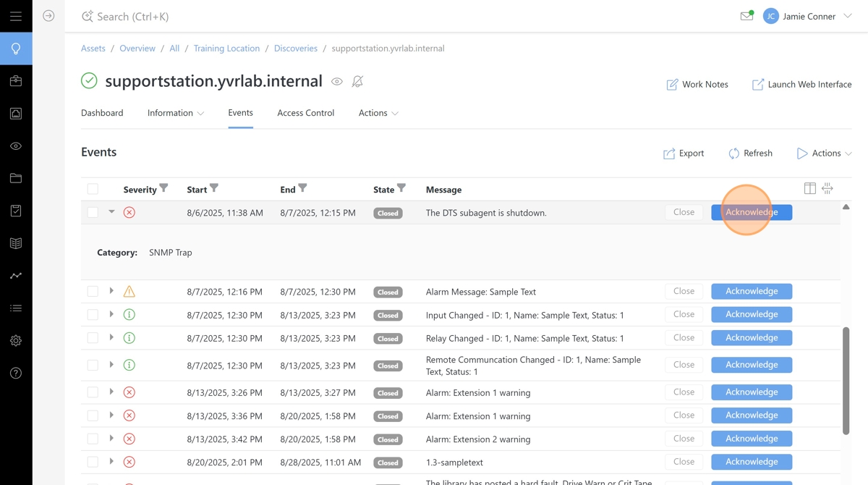The width and height of the screenshot is (868, 485).
Task: Open Jamie Conner user menu
Action: click(x=809, y=16)
